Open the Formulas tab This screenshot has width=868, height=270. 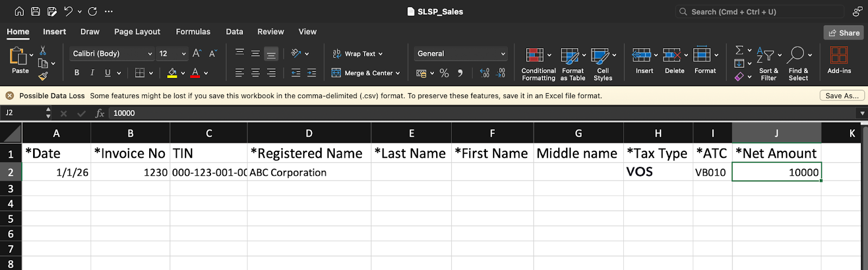[193, 32]
